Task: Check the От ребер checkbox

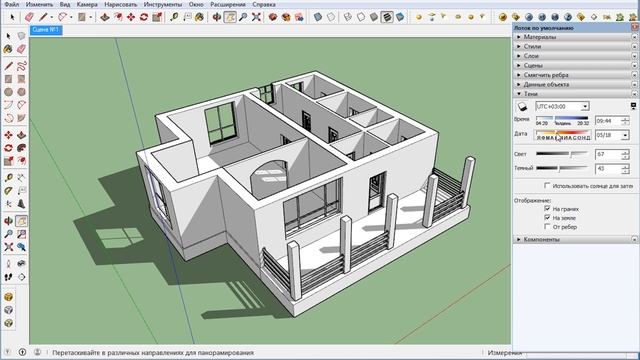Action: (x=547, y=227)
